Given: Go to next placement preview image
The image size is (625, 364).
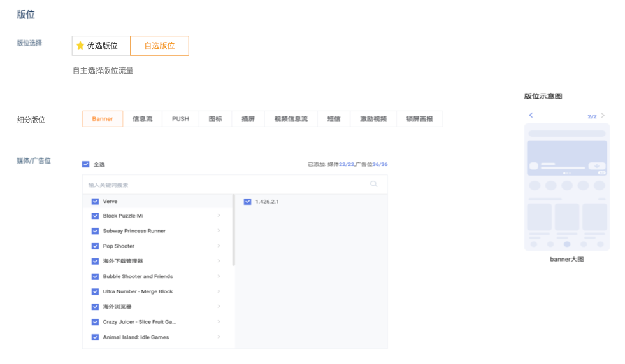Looking at the screenshot, I should click(603, 116).
